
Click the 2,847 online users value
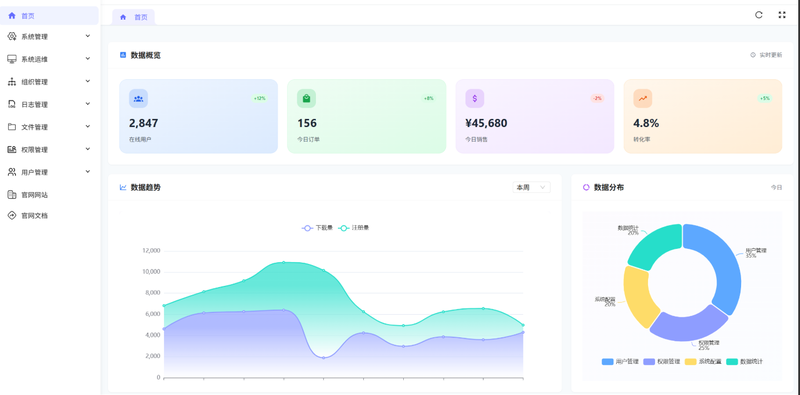coord(143,123)
